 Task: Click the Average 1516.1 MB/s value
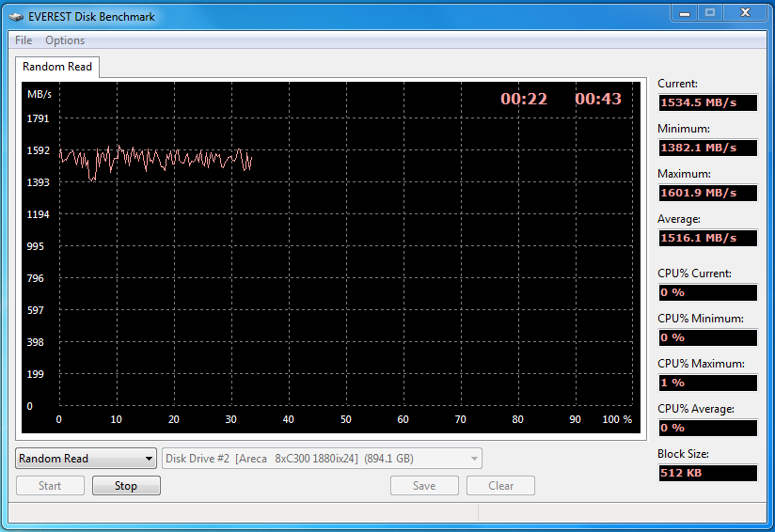tap(708, 238)
